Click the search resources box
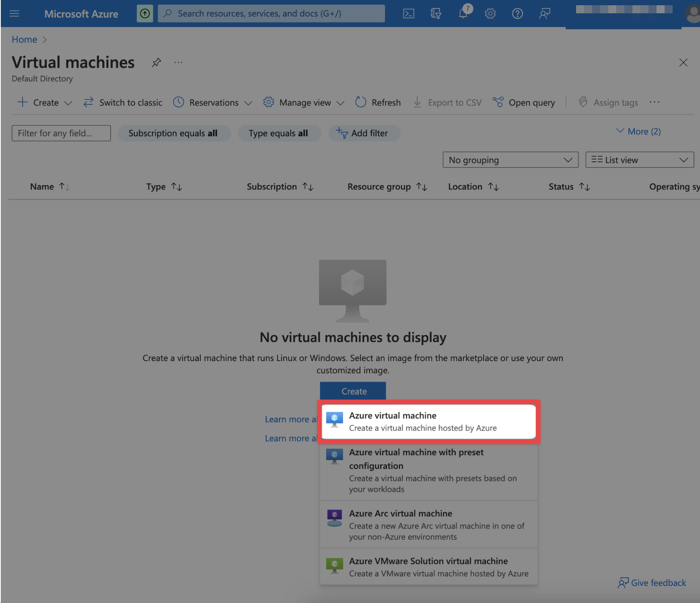The image size is (700, 603). (271, 14)
